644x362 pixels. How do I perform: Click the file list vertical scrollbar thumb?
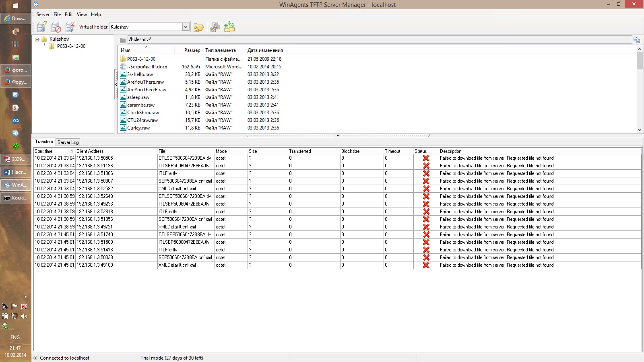[x=640, y=61]
